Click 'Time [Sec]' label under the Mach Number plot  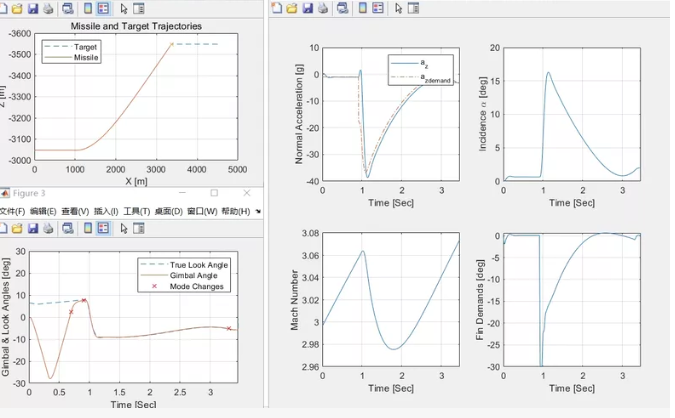point(391,388)
